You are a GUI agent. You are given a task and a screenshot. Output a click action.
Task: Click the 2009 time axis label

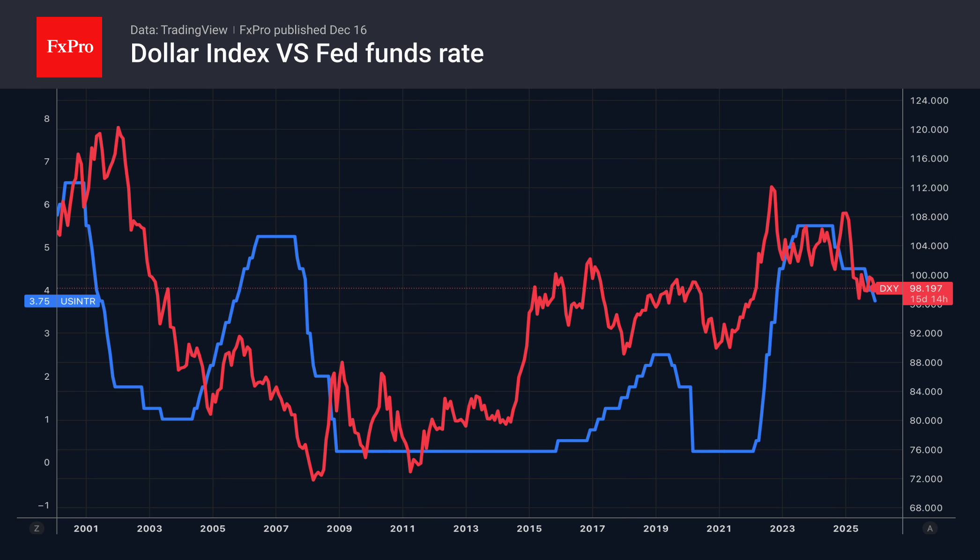(x=339, y=529)
